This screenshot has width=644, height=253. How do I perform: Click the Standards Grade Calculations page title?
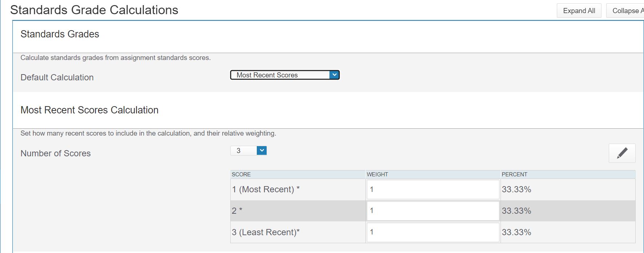coord(94,10)
